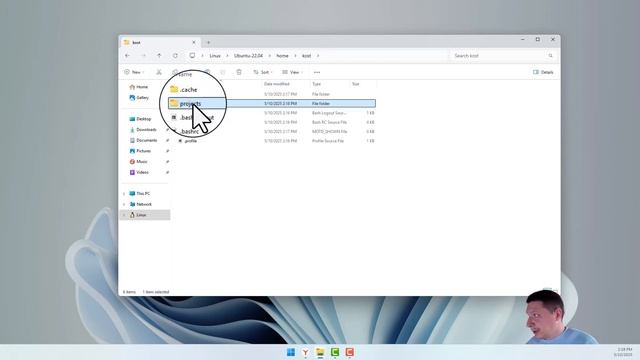Open Desktop in the sidebar
640x360 pixels.
[140, 119]
